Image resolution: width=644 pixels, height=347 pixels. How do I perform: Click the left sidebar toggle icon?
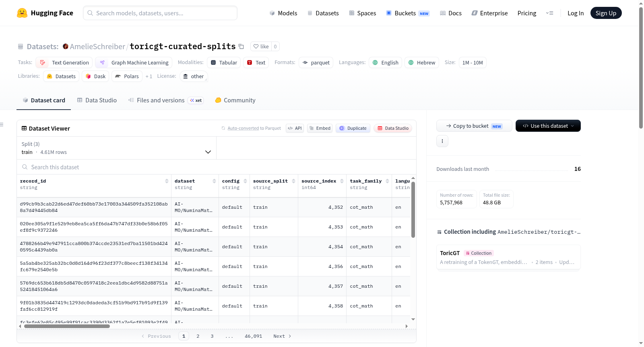(x=2, y=125)
